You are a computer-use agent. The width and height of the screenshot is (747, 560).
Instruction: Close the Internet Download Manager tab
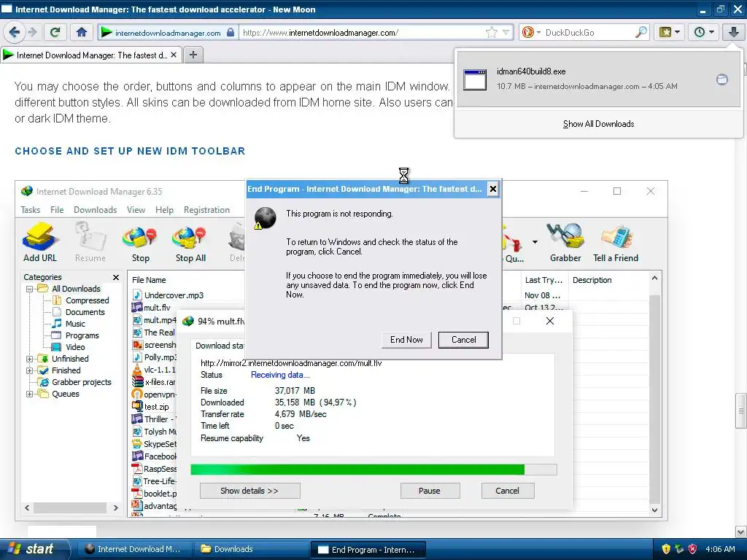pos(174,55)
